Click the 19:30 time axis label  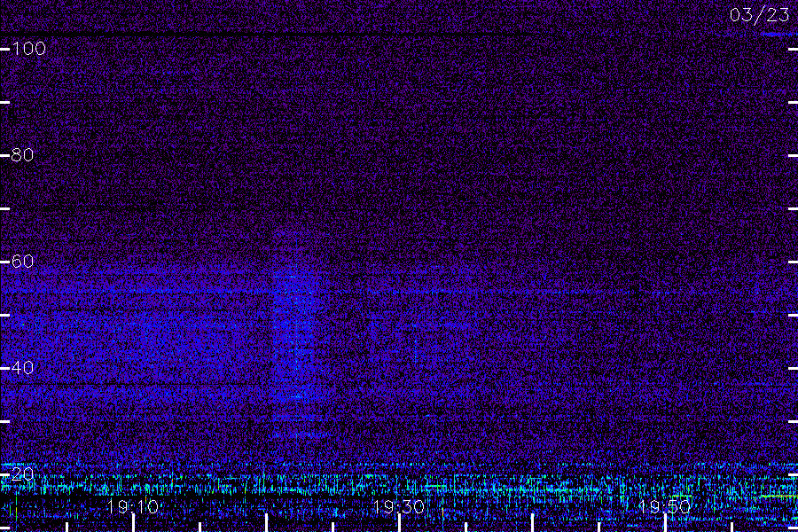[x=399, y=506]
